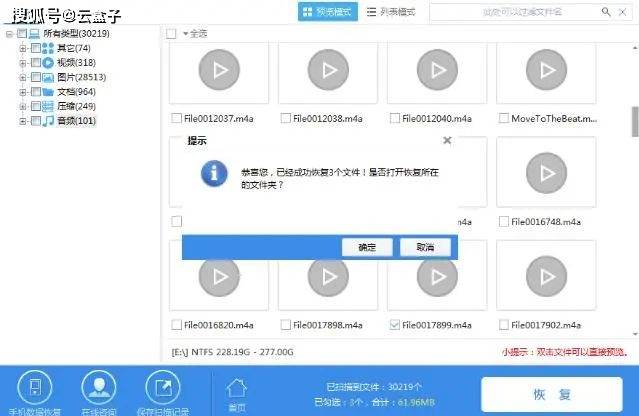Open play thumbnail of File0012038.m4a
The image size is (639, 416).
(x=328, y=70)
